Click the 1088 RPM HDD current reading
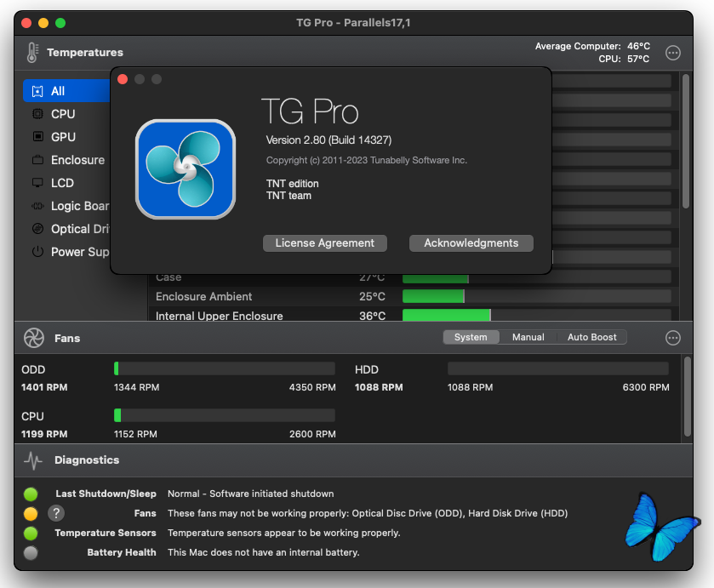 coord(379,387)
